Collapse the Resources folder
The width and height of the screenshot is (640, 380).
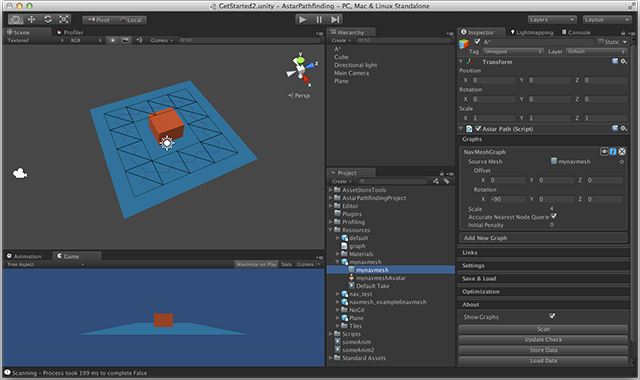[x=331, y=230]
